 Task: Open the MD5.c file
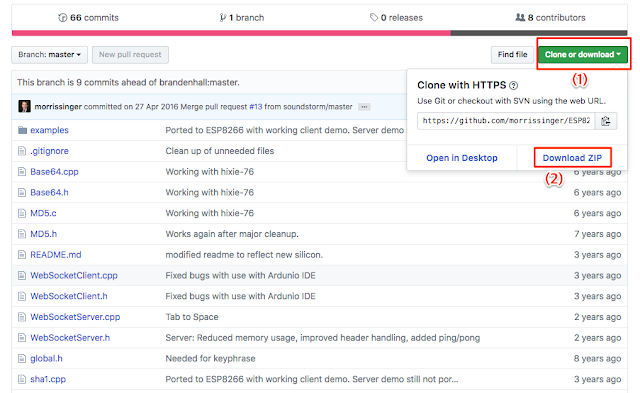click(43, 213)
